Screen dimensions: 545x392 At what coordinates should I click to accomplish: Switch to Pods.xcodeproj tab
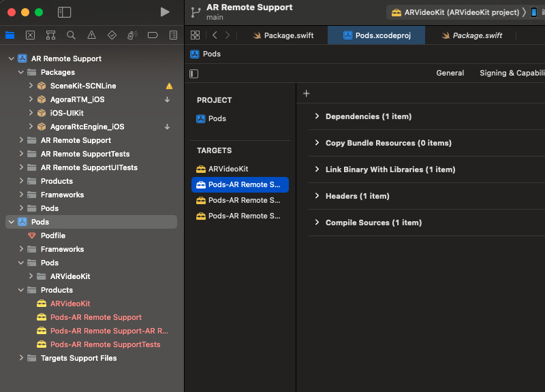pos(377,35)
